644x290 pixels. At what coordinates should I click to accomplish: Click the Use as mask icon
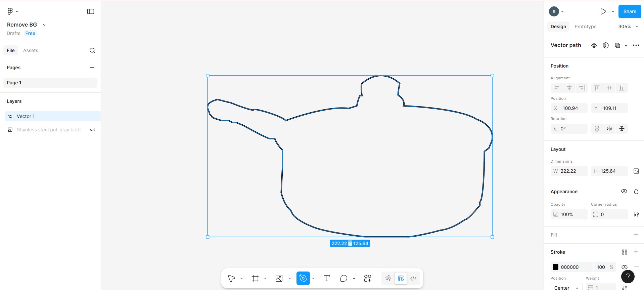click(x=606, y=45)
